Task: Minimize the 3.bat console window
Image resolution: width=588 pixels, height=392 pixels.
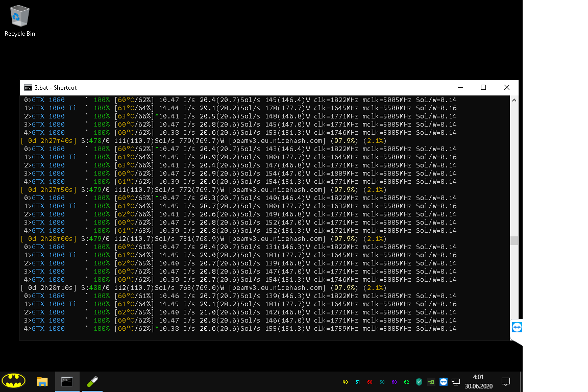Action: (x=460, y=87)
